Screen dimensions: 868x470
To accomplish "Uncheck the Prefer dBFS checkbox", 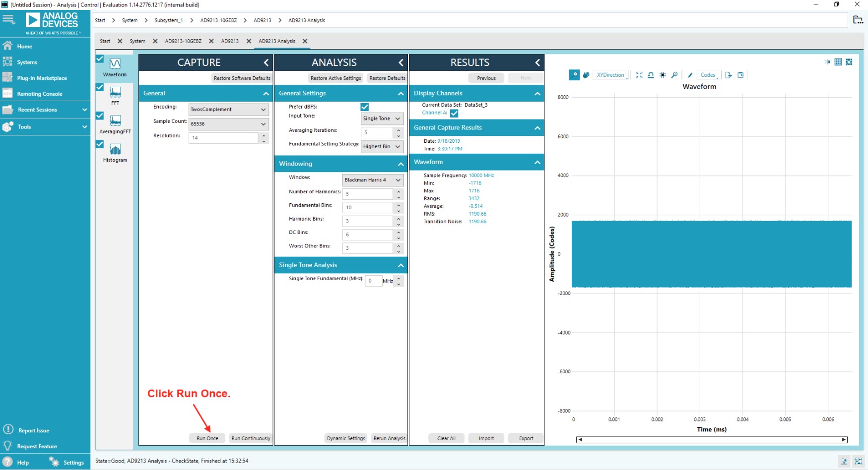I will [365, 107].
